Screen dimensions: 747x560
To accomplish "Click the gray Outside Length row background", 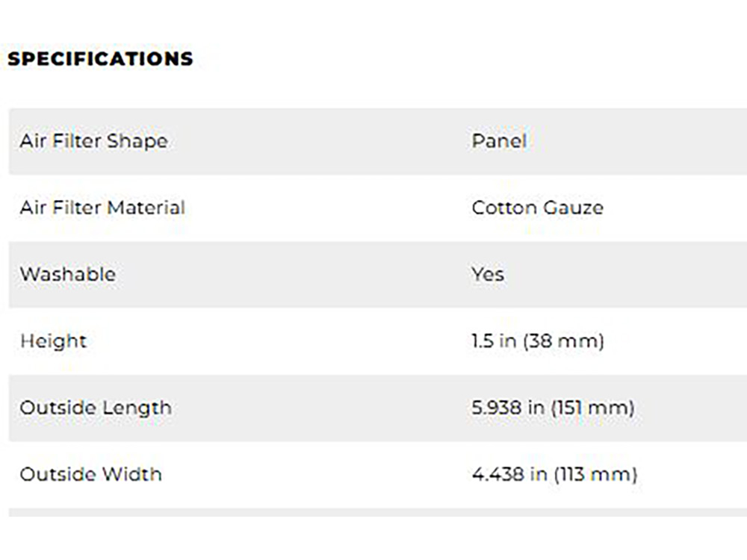I will point(378,408).
